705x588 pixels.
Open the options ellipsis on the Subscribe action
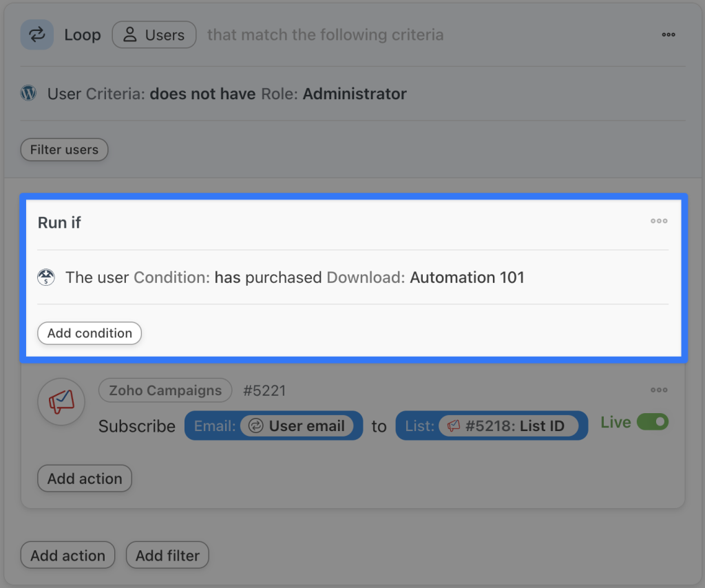(x=659, y=390)
